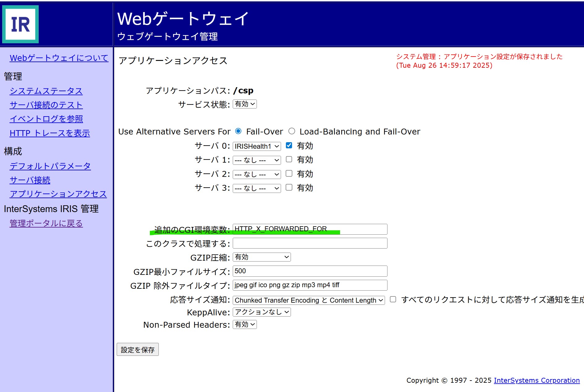This screenshot has height=392, width=584.
Task: Click the デフォルトパラメータ link
Action: pyautogui.click(x=50, y=166)
